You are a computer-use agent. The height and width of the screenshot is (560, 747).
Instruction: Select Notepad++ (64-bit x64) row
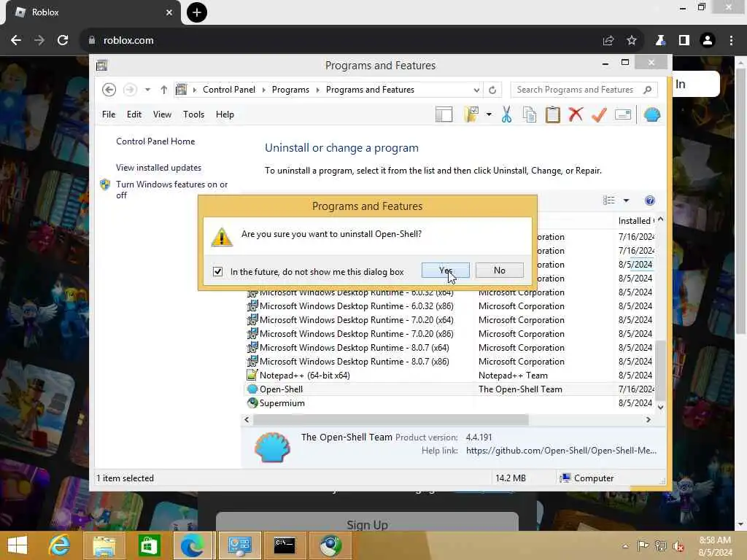(449, 376)
